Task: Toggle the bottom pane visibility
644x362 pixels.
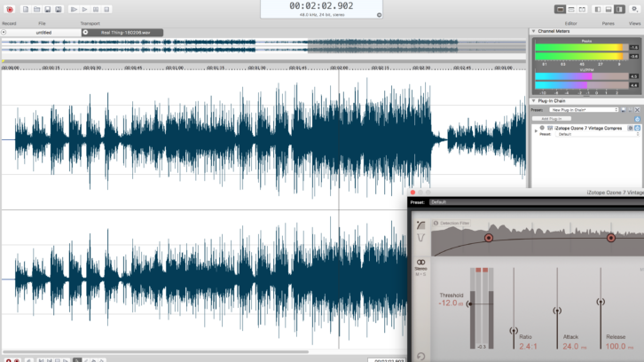Action: 609,9
